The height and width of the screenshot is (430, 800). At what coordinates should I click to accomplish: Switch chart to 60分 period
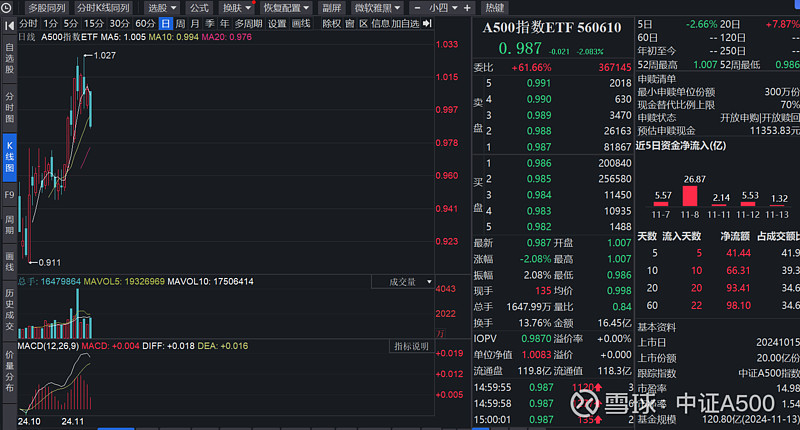click(x=145, y=23)
